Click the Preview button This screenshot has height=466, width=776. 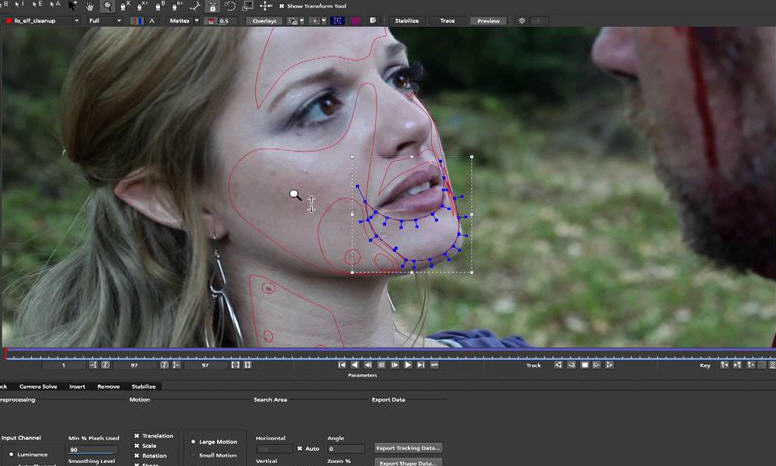click(x=488, y=21)
